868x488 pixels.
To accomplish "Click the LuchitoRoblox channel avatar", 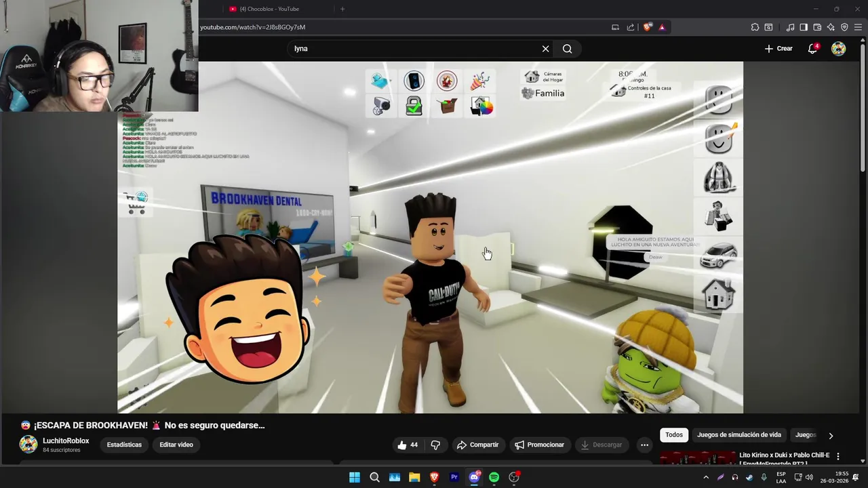I will tap(28, 445).
